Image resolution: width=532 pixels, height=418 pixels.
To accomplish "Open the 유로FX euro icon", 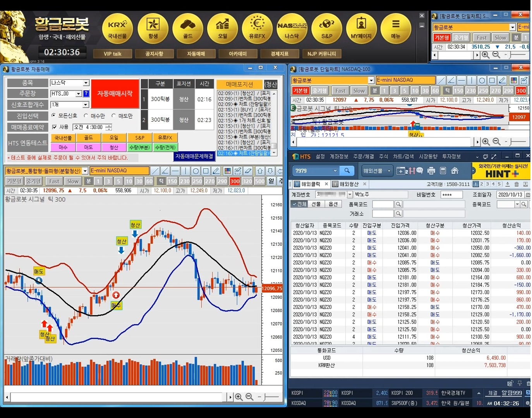I will (x=257, y=28).
